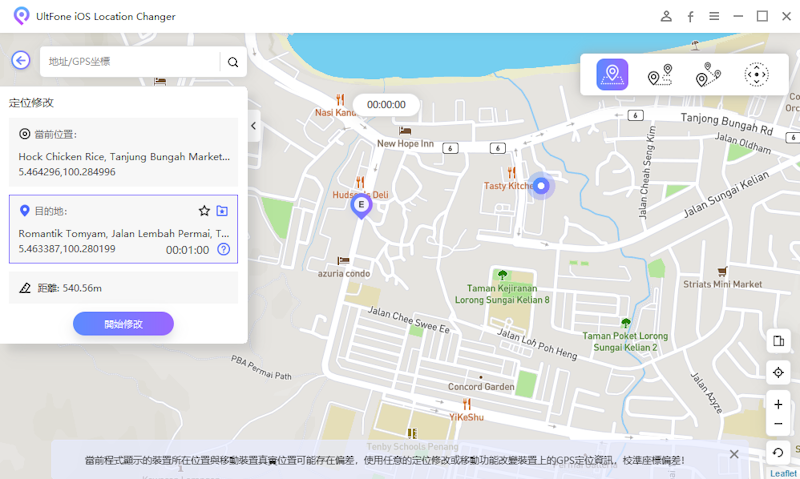Screen dimensions: 800x479
Task: Click the help question mark icon
Action: [223, 249]
